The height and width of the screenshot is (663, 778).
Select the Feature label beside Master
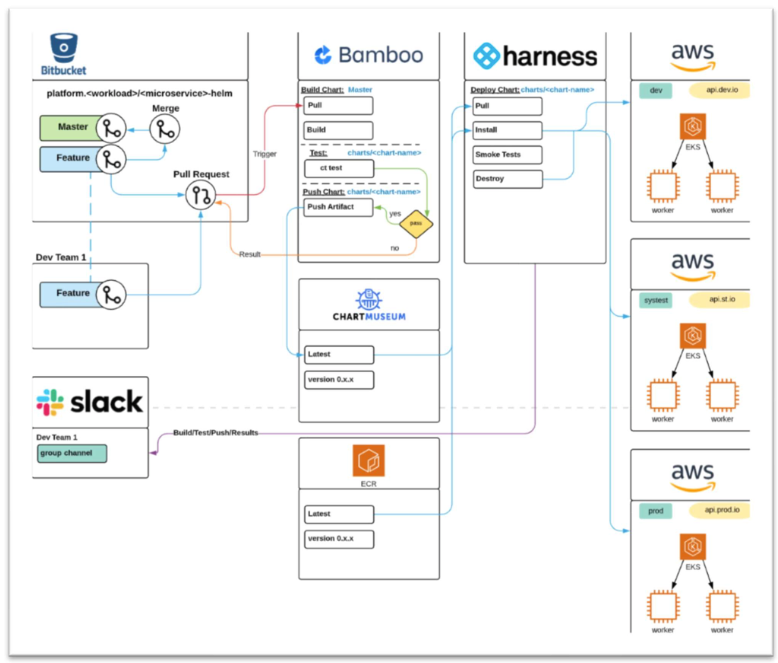pos(69,159)
